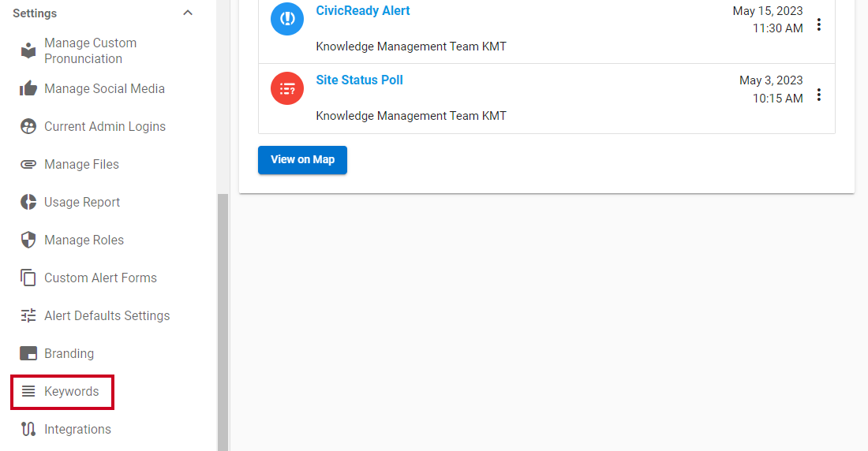Click the Alert Defaults Settings sliders icon
The image size is (868, 451).
pos(28,315)
